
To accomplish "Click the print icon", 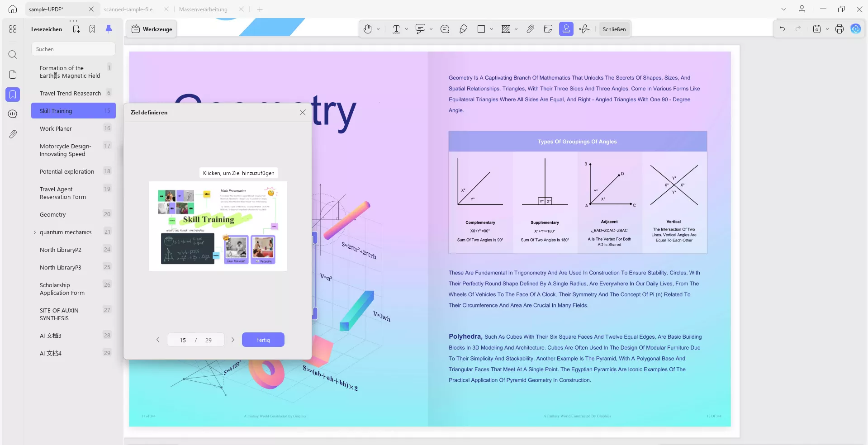I will 840,29.
